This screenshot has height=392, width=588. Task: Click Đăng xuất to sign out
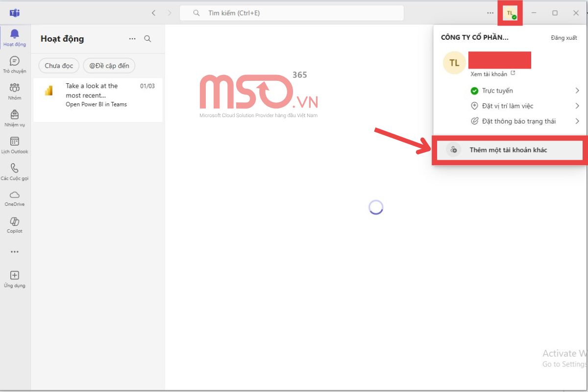[564, 38]
